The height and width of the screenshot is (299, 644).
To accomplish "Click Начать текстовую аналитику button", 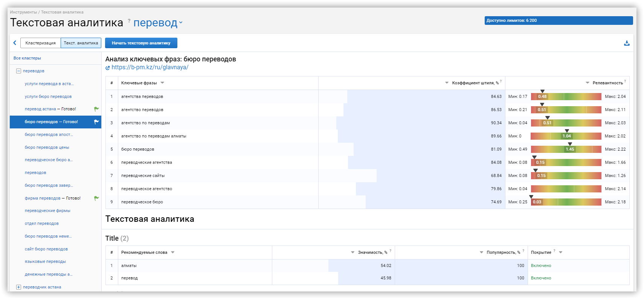I will click(141, 43).
